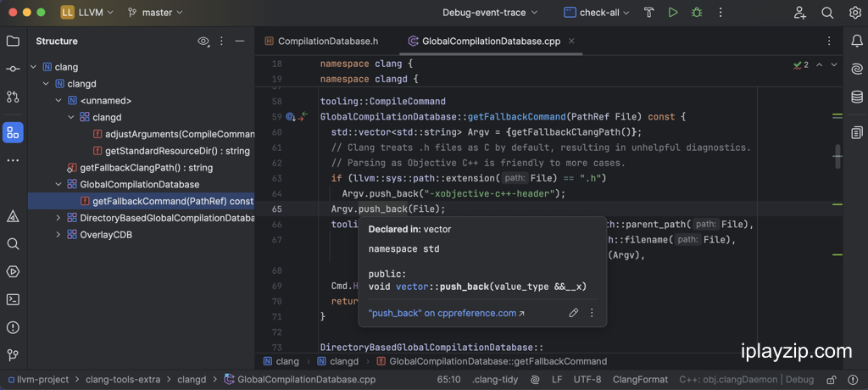Open the Problems tool window
868x390 pixels.
(13, 327)
